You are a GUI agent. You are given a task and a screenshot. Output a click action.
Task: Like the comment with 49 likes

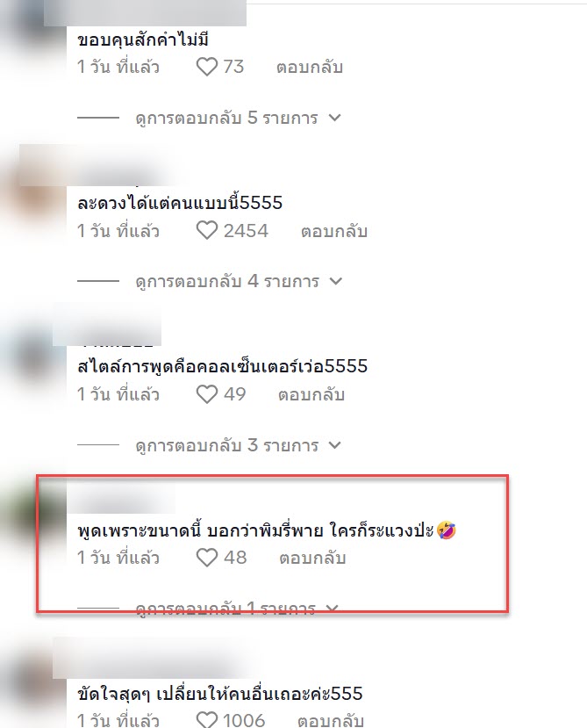tap(207, 394)
